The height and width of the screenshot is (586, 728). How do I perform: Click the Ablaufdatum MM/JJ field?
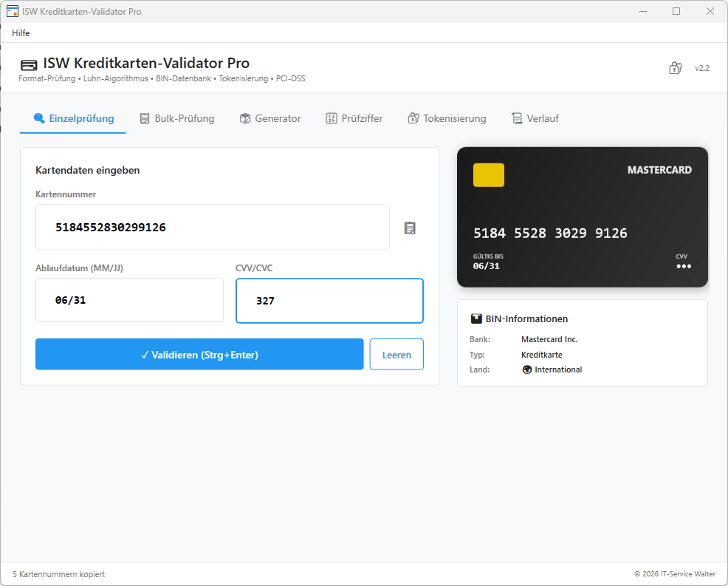click(129, 300)
